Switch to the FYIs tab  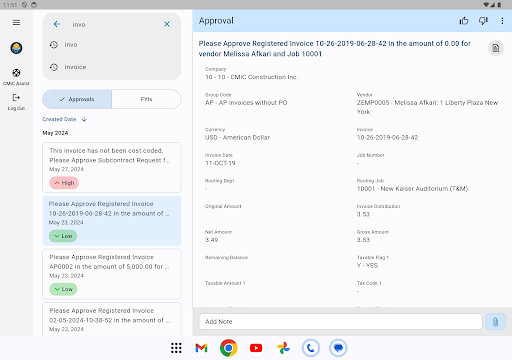click(x=146, y=99)
